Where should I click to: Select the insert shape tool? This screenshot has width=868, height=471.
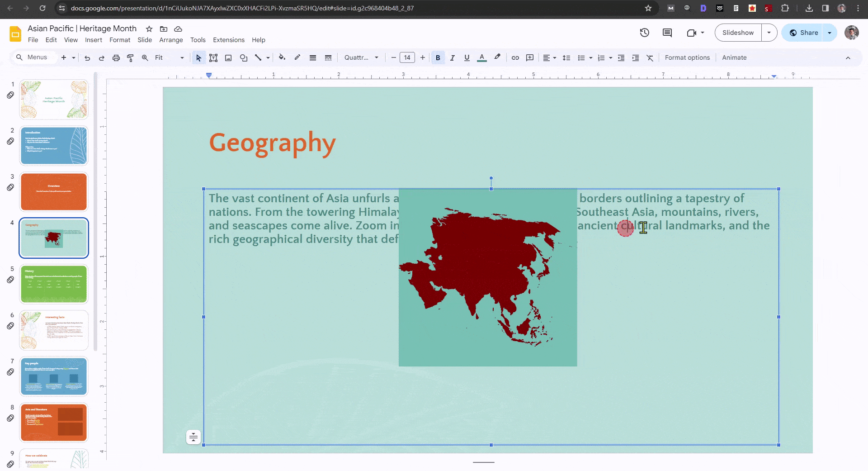coord(244,57)
